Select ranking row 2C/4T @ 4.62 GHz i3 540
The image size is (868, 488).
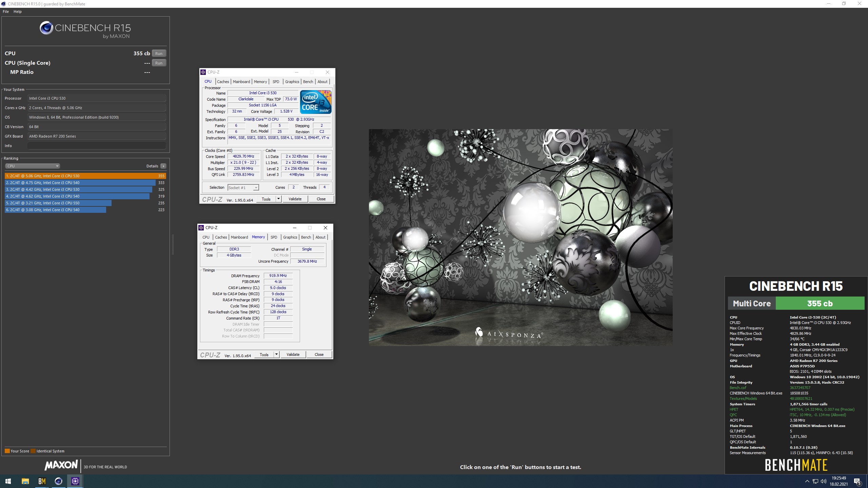click(x=85, y=196)
